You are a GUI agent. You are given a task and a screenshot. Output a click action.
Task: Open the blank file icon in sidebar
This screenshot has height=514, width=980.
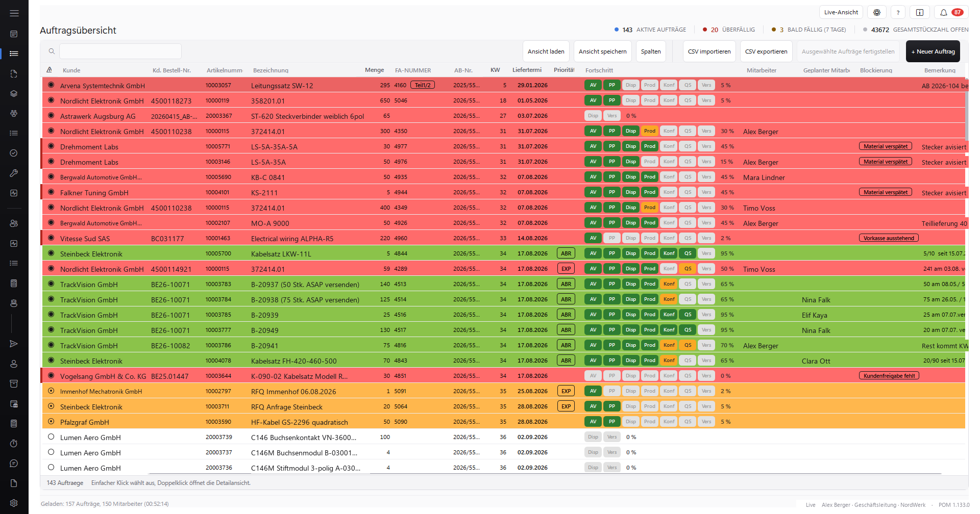tap(14, 483)
